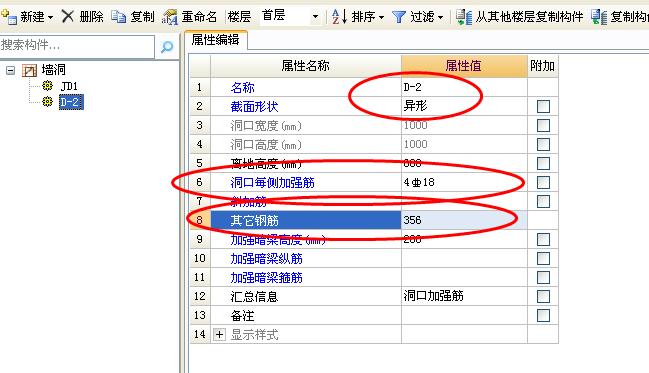Click the 加强暗梁纵筋 property name

(267, 259)
